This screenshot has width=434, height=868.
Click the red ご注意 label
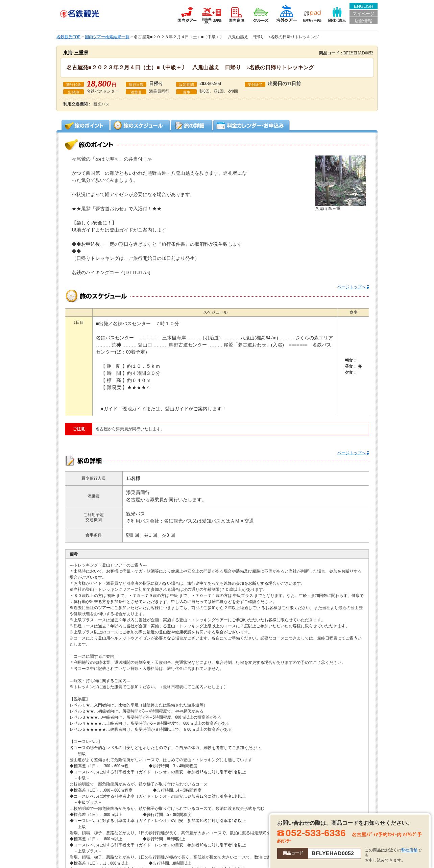(x=78, y=429)
